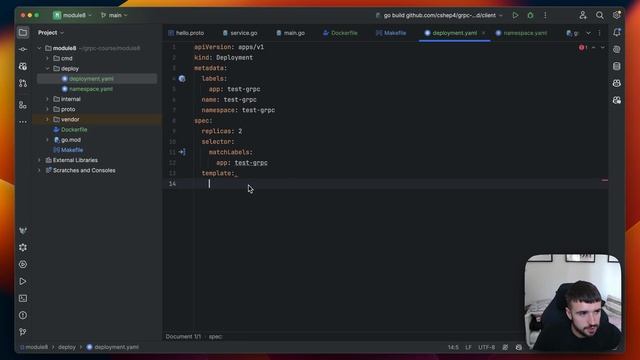Open the Commit tool window
The width and height of the screenshot is (640, 360).
pos(23,49)
